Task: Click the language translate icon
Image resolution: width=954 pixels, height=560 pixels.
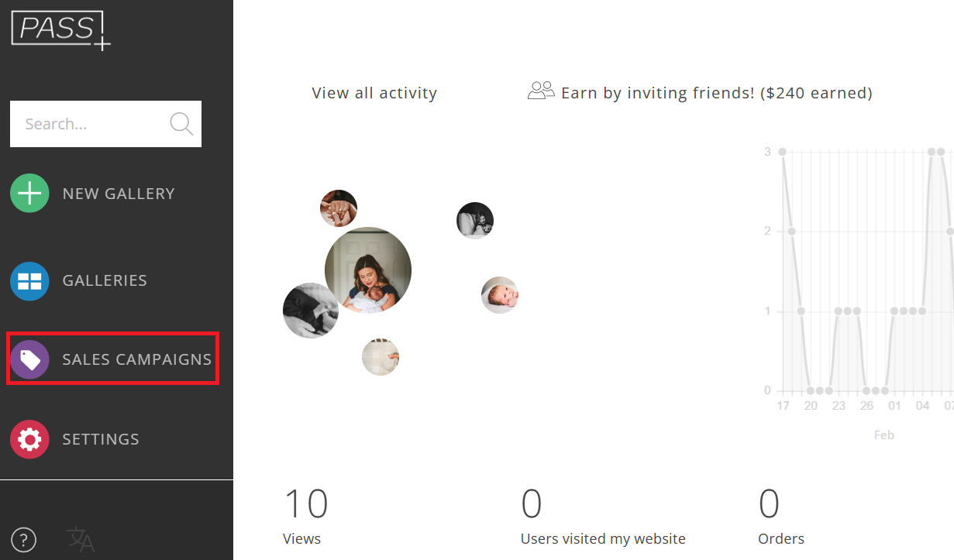Action: point(81,539)
